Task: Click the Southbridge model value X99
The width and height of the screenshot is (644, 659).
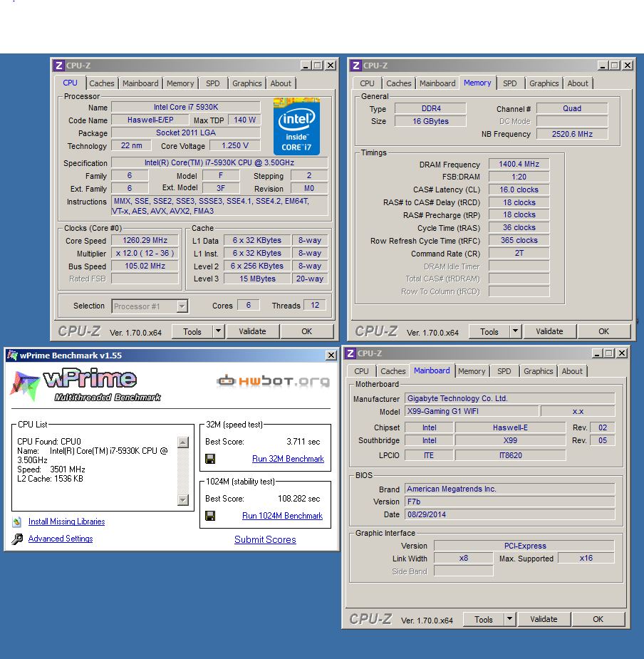Action: [510, 440]
